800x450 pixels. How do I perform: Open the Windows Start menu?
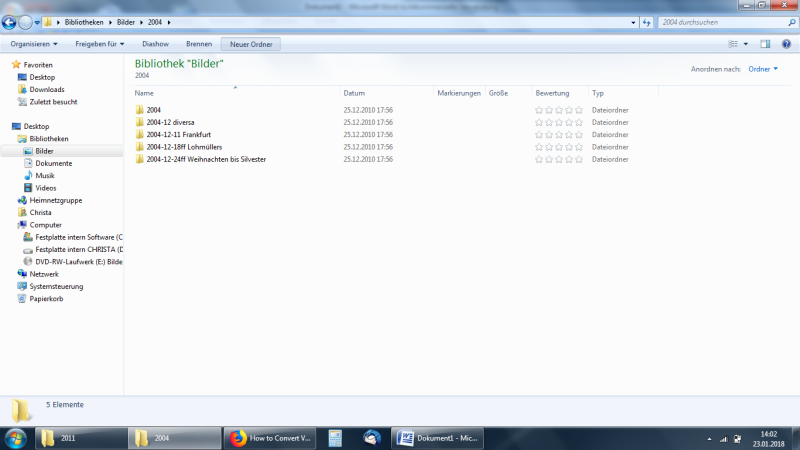click(15, 438)
